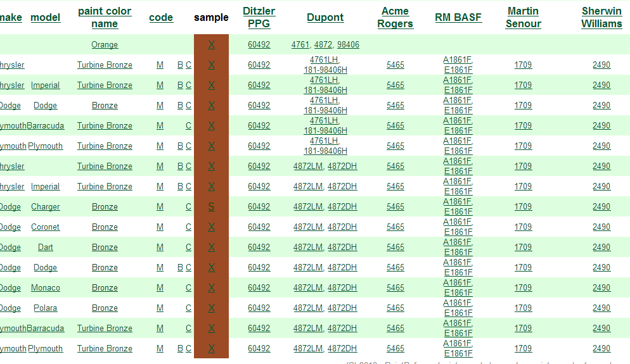This screenshot has height=364, width=630.
Task: Click the 'Dupont' column header
Action: (x=325, y=18)
